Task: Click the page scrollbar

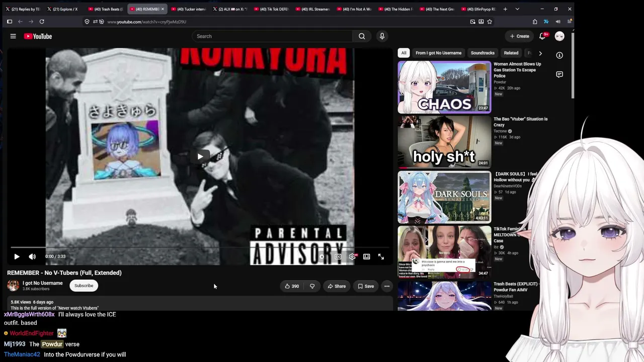Action: 573,65
